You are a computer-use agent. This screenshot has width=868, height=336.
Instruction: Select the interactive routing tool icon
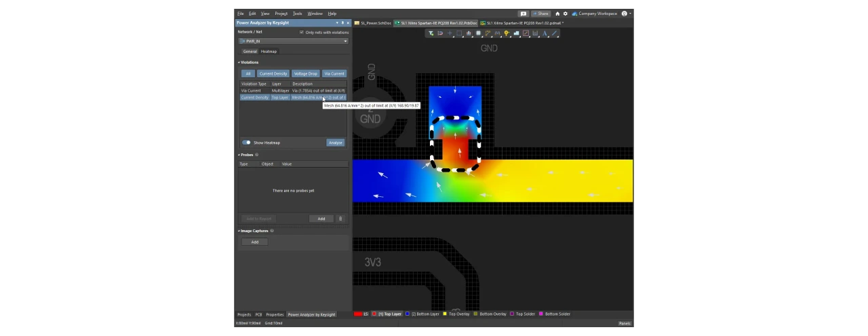(x=488, y=33)
